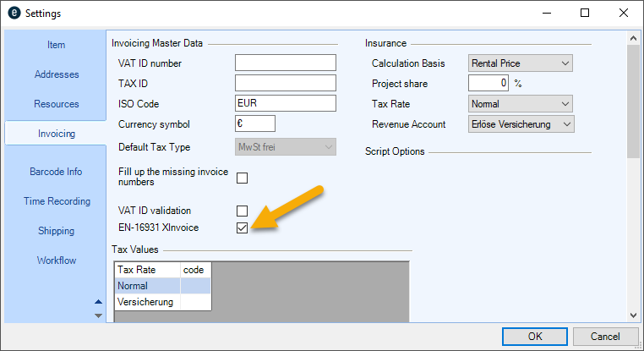This screenshot has height=351, width=644.
Task: Open the Barcode Info tab
Action: (57, 172)
